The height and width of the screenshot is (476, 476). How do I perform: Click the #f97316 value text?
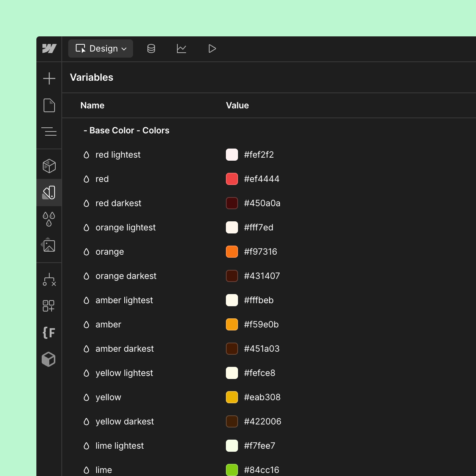point(260,252)
